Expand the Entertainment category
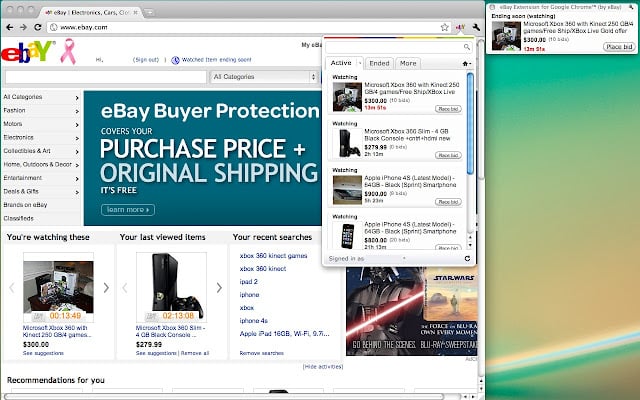The height and width of the screenshot is (400, 640). point(77,178)
